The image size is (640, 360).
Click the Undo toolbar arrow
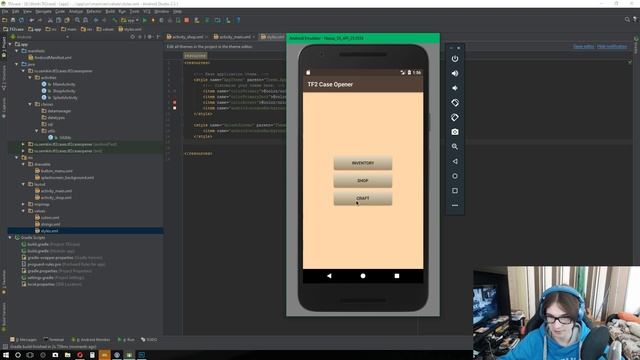click(31, 20)
